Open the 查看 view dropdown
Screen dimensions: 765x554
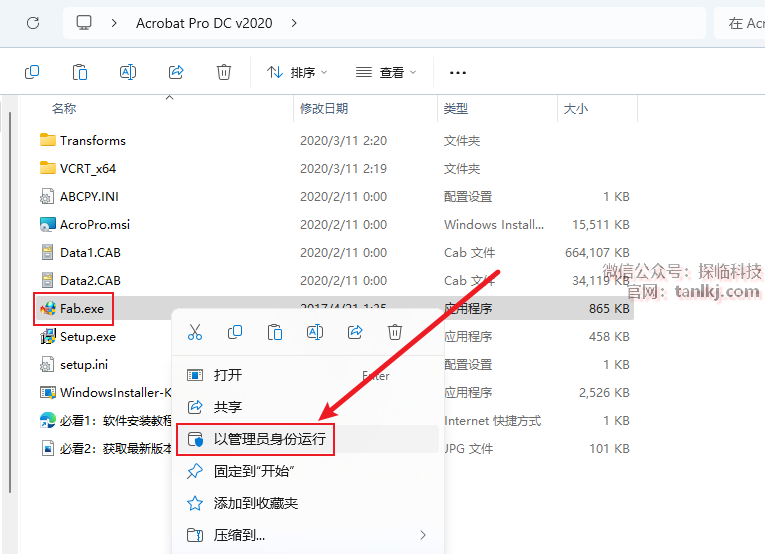(386, 72)
